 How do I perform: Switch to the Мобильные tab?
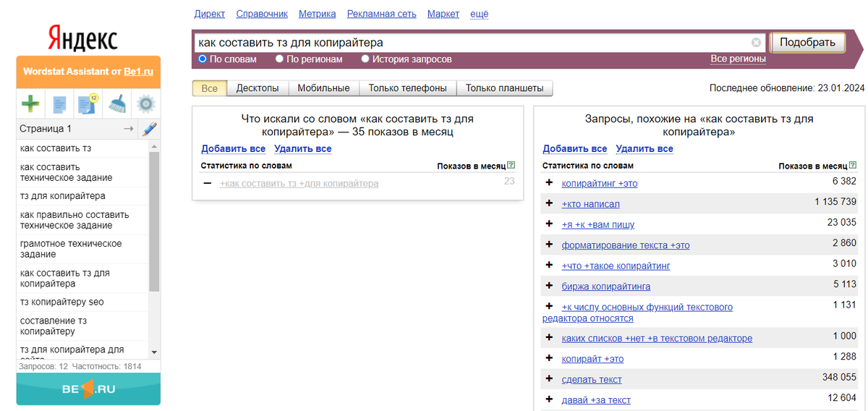tap(323, 88)
